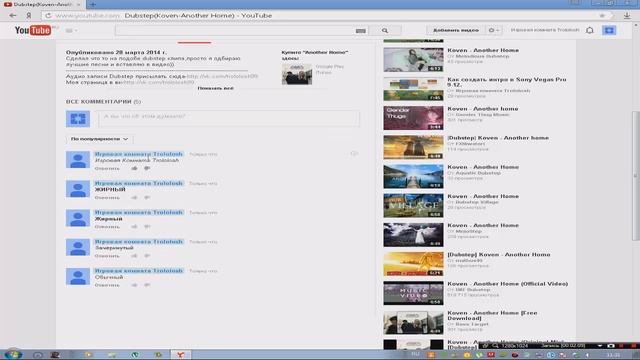The height and width of the screenshot is (360, 640).
Task: Dislike the 'Жирный' lowercase comment
Action: 147,227
